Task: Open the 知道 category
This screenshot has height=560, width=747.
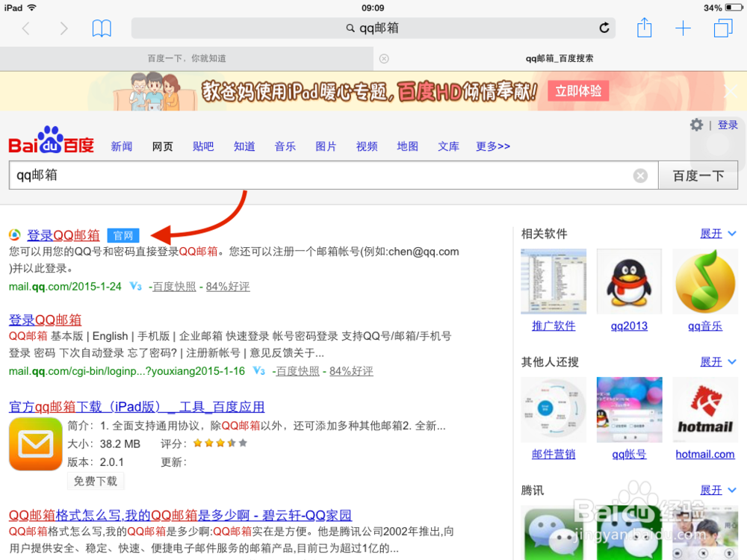Action: click(x=244, y=146)
